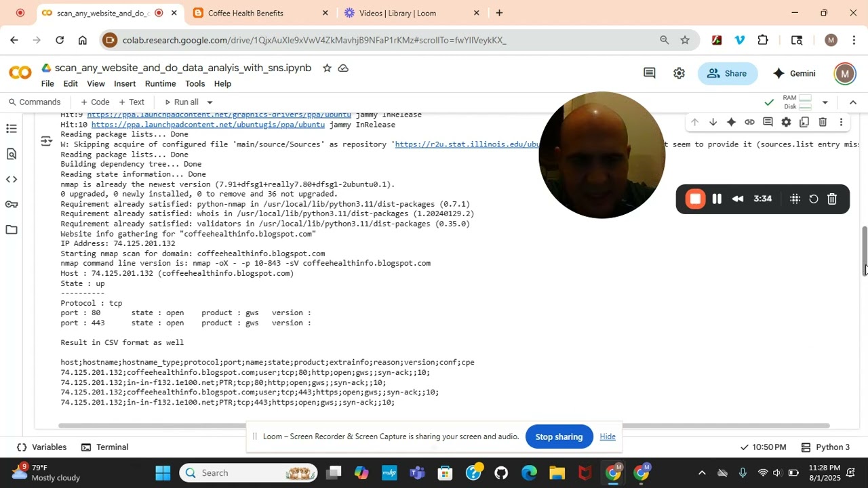Open cell settings gear icon
The image size is (868, 488).
[786, 123]
